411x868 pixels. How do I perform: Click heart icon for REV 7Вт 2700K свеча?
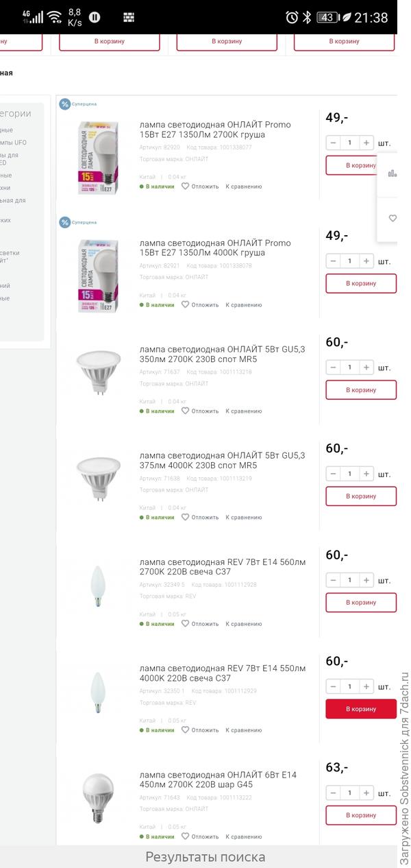(185, 624)
